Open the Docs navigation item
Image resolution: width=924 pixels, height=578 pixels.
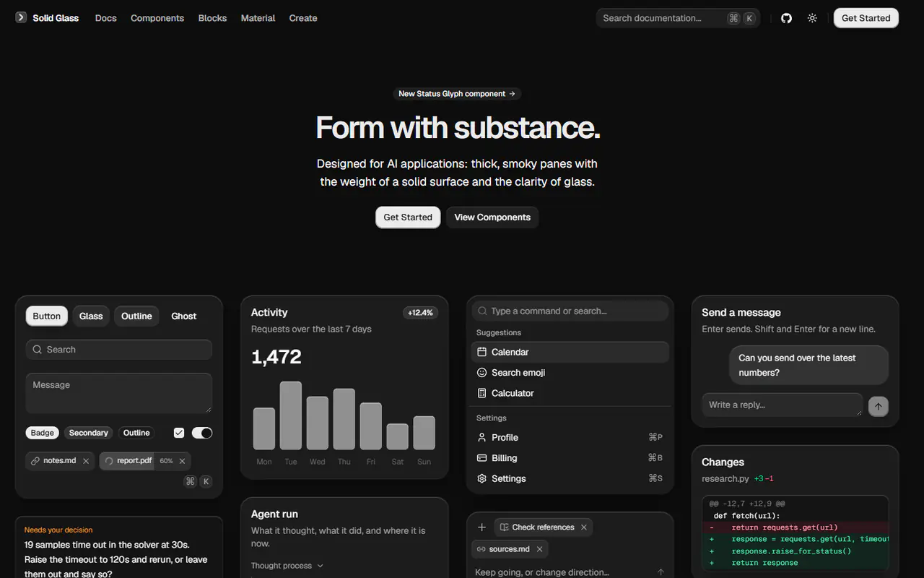tap(106, 18)
